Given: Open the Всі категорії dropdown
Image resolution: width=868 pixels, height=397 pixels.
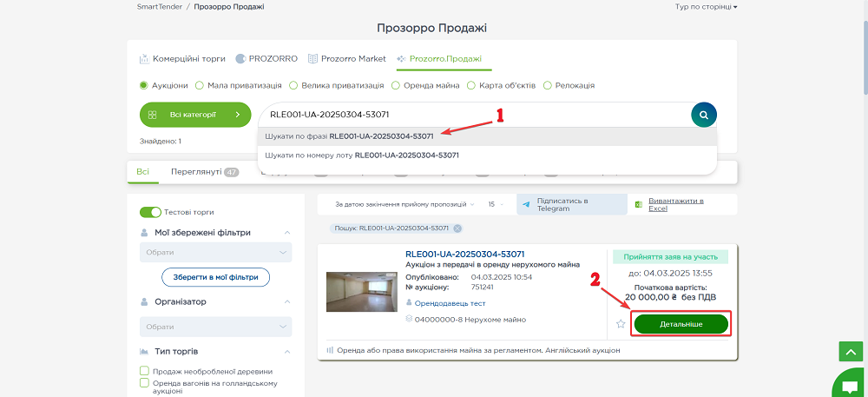Looking at the screenshot, I should click(x=194, y=114).
